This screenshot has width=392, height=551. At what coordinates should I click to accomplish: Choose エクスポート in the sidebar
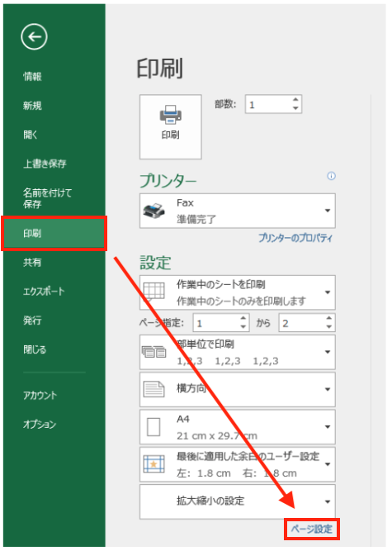coord(44,292)
